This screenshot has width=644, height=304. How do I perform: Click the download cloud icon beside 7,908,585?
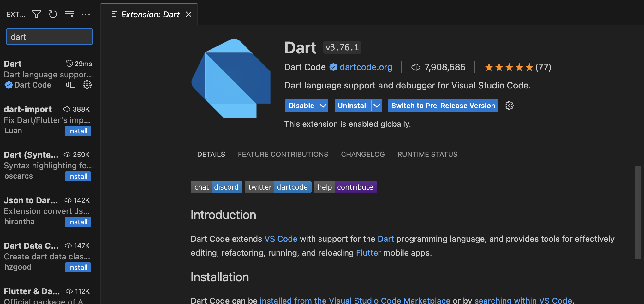coord(416,67)
